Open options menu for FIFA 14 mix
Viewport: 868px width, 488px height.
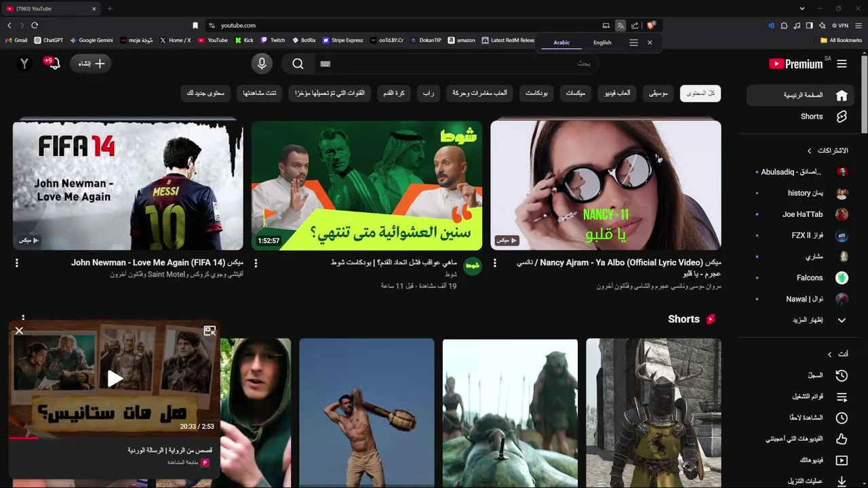tap(17, 263)
